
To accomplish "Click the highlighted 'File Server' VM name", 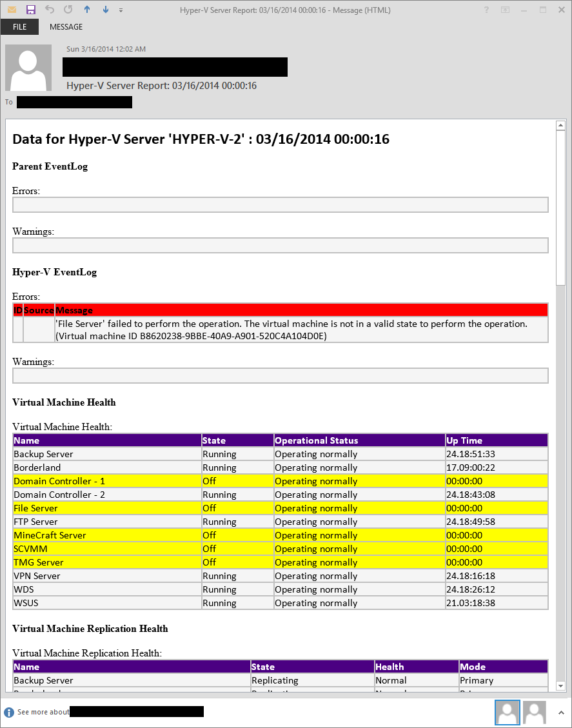I will tap(35, 508).
